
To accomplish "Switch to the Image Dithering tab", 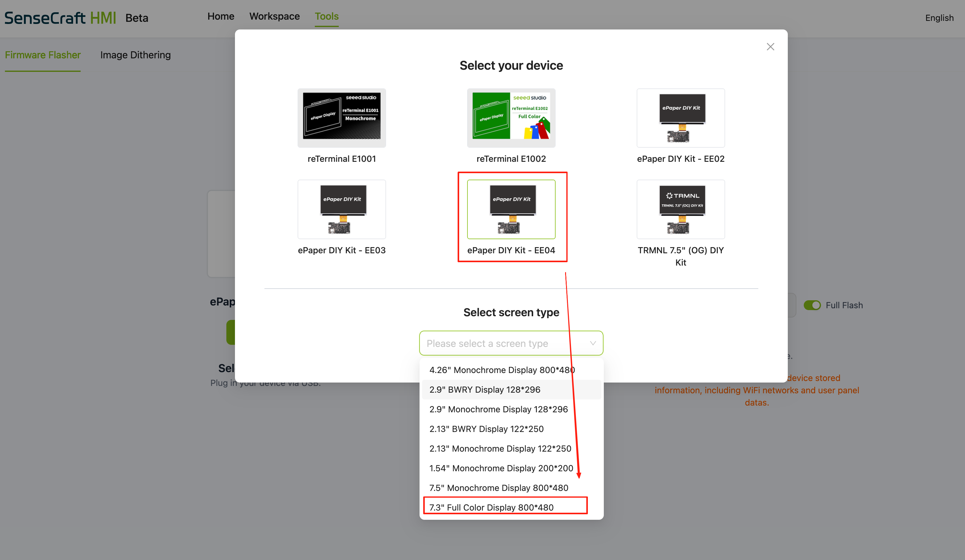I will [x=135, y=55].
